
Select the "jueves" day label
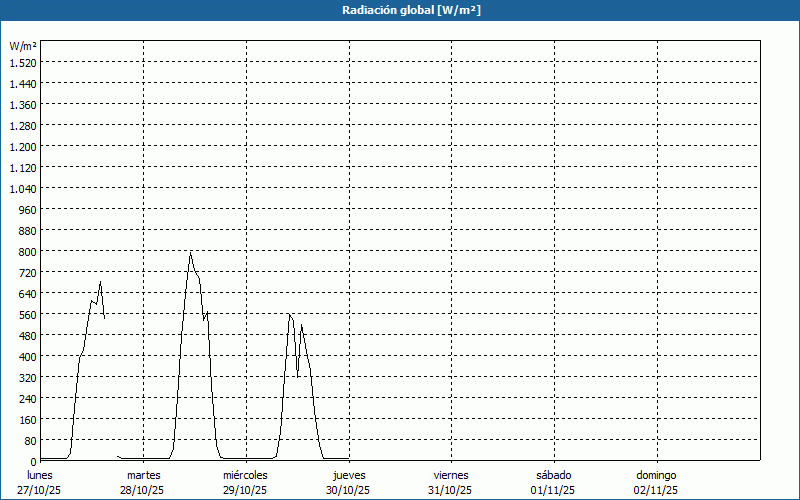coord(349,475)
